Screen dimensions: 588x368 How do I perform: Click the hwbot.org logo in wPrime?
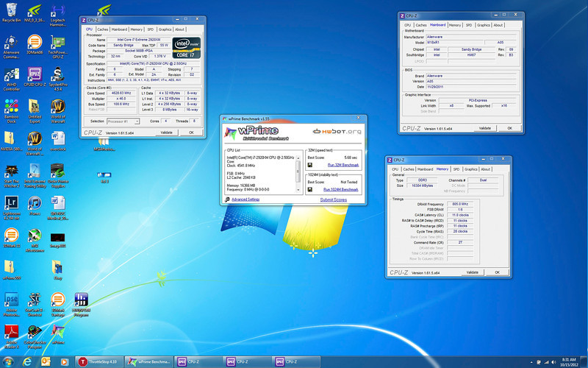[x=337, y=132]
